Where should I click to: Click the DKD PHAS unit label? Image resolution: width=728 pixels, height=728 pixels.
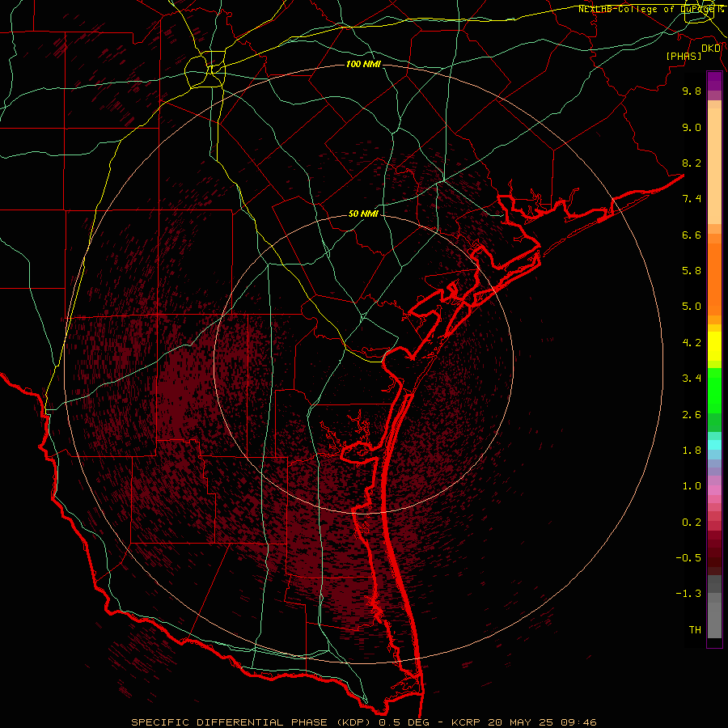coord(693,53)
